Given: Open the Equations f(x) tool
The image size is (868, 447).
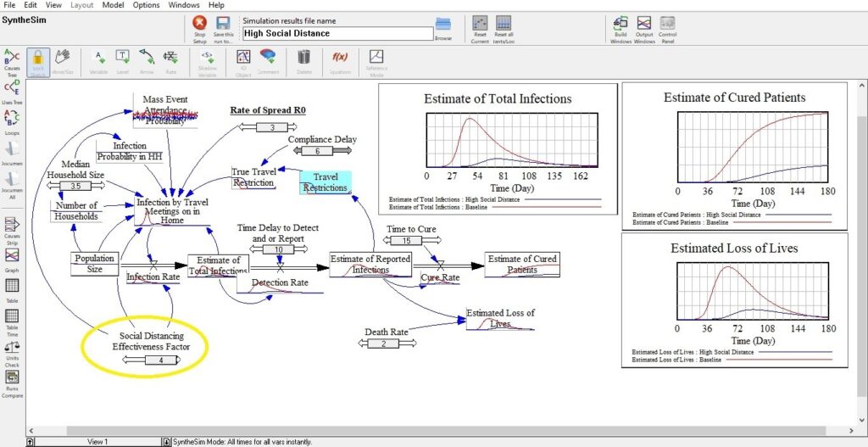Looking at the screenshot, I should 340,57.
